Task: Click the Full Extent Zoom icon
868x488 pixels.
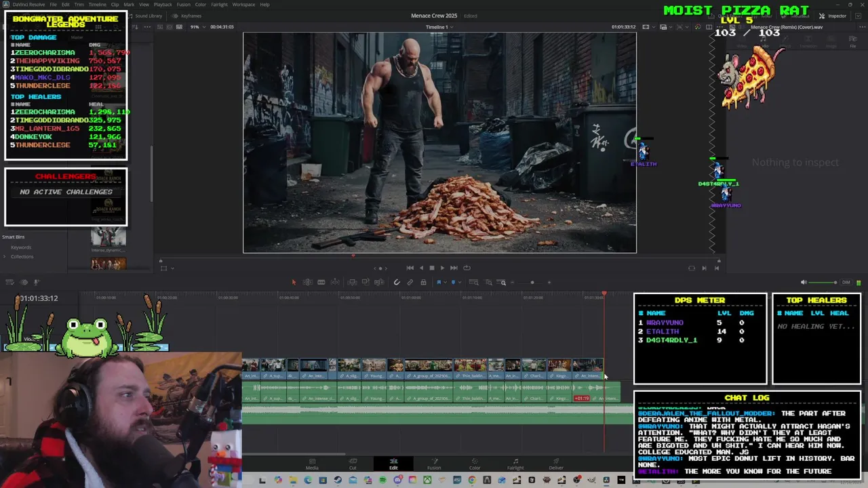Action: coord(474,283)
